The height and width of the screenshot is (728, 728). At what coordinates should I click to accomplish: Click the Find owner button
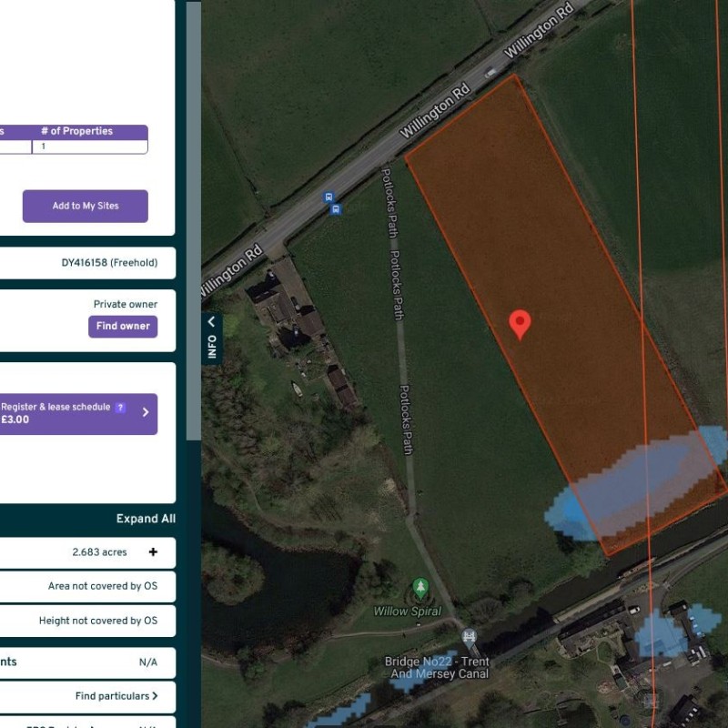123,326
